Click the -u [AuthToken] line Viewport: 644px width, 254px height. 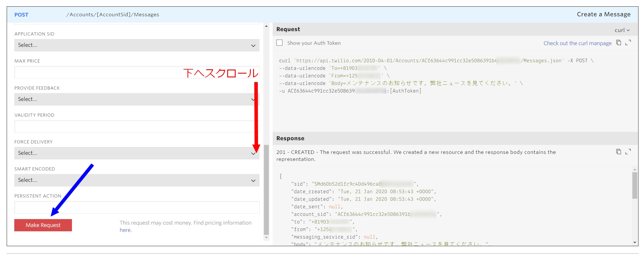pyautogui.click(x=350, y=91)
